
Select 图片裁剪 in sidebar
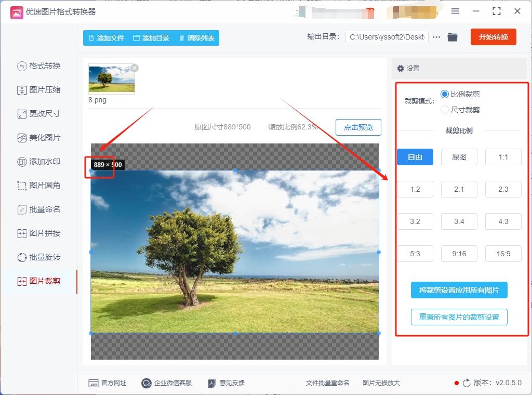pos(39,281)
